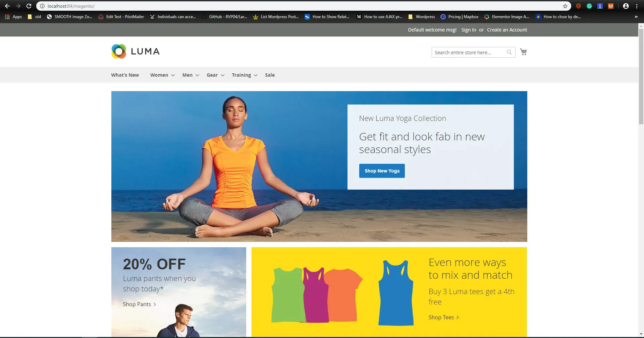Open the Grammarly extension icon
Image resolution: width=644 pixels, height=338 pixels.
coord(589,6)
